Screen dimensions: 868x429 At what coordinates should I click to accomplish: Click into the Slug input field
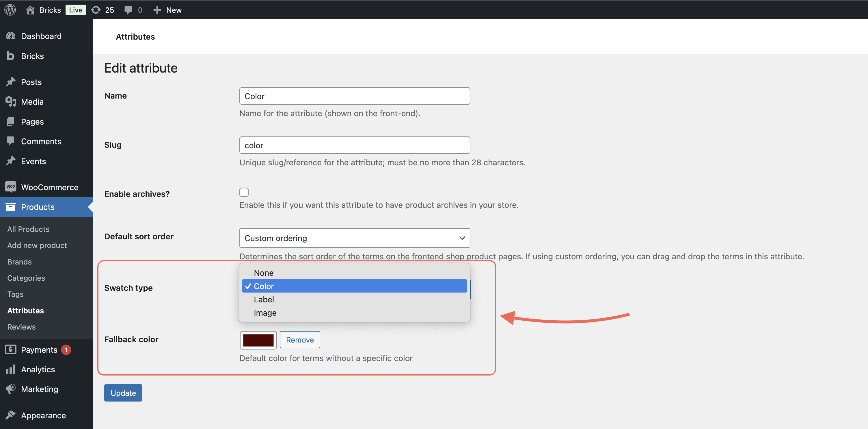tap(355, 145)
